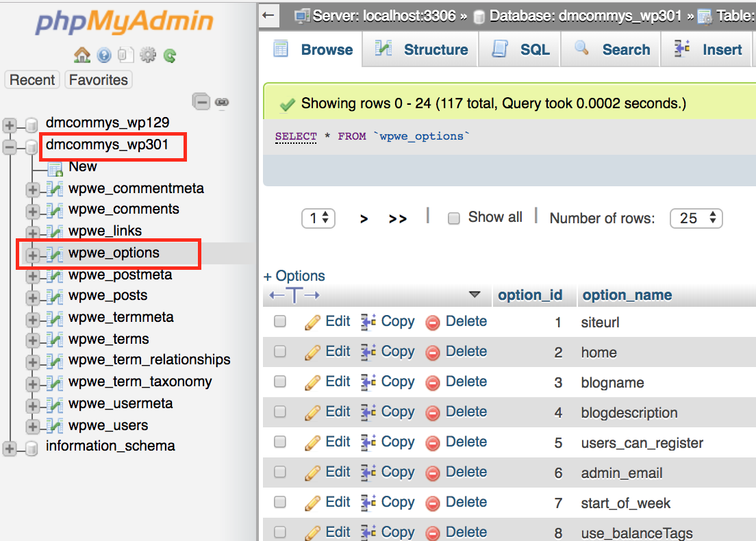
Task: Expand the + Options link
Action: click(294, 276)
